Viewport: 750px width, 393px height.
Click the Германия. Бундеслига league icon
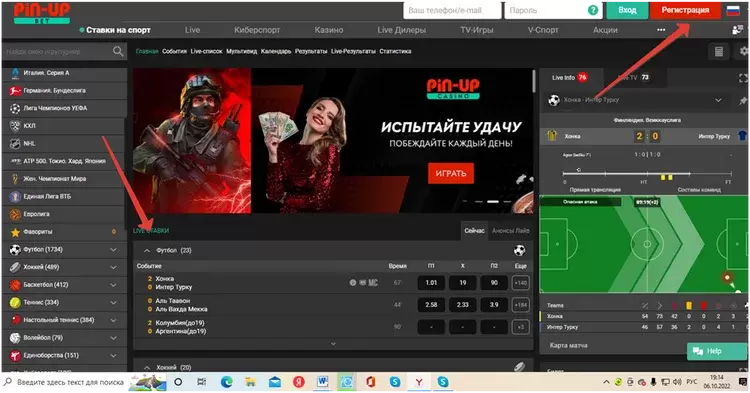pyautogui.click(x=15, y=91)
